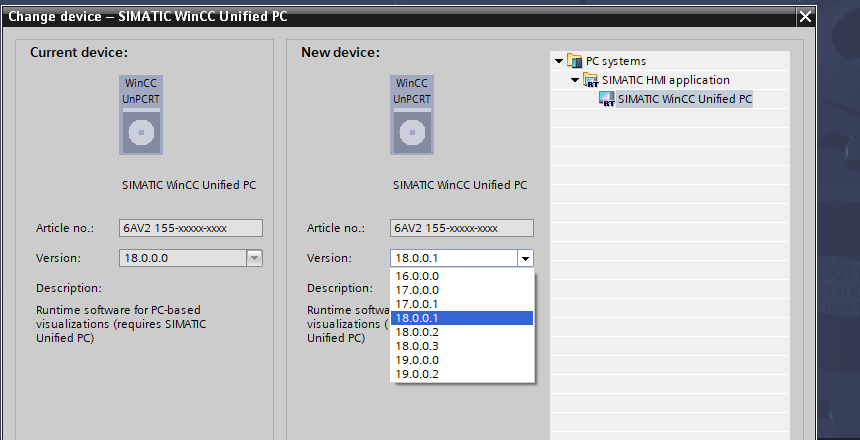Screen dimensions: 860x440
Task: Choose version 18.0.0.2 from list
Action: click(x=462, y=332)
